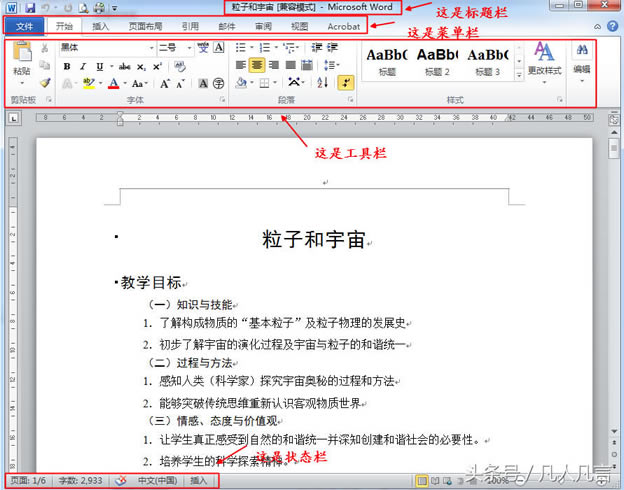
Task: Apply Bold formatting with the B icon
Action: click(x=67, y=66)
